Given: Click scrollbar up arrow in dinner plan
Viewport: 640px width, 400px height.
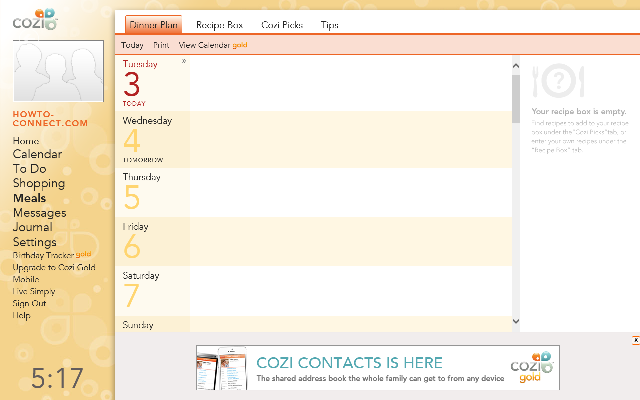Looking at the screenshot, I should [x=516, y=65].
